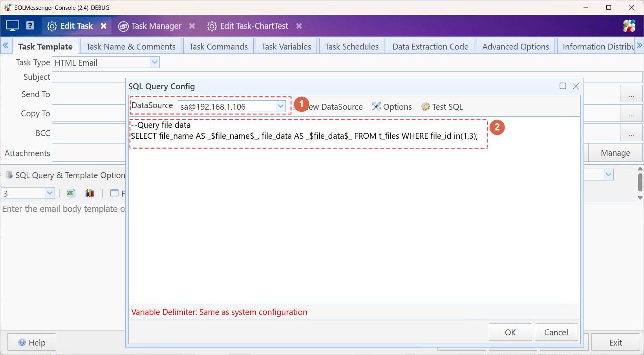This screenshot has width=644, height=355.
Task: Collapse the panel using the left double chevron
Action: tap(5, 45)
